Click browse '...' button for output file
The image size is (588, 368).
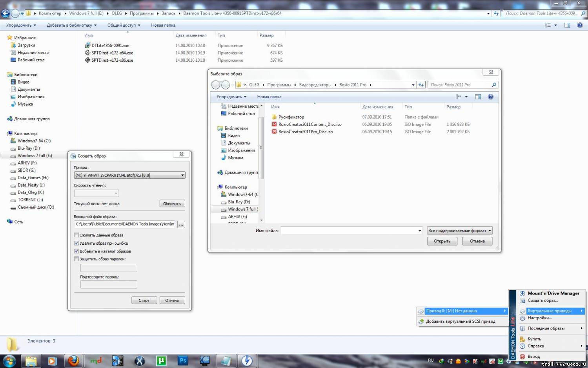click(x=181, y=225)
